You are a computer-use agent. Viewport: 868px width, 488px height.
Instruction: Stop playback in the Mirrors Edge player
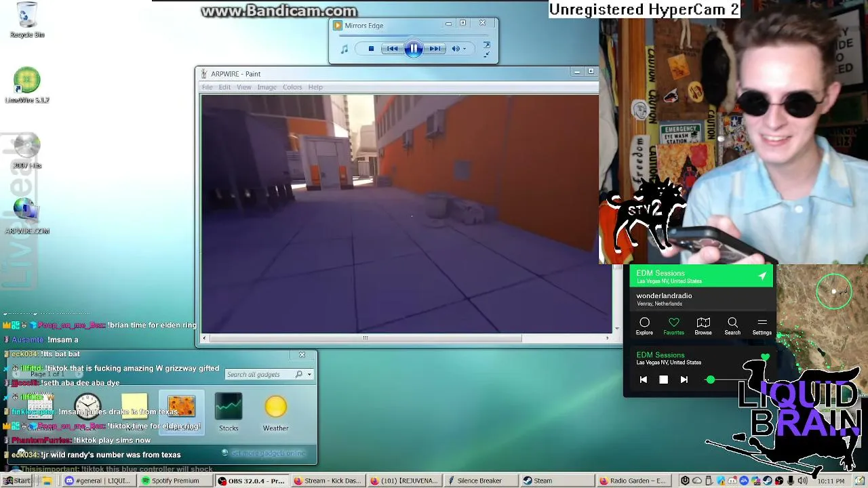tap(371, 49)
